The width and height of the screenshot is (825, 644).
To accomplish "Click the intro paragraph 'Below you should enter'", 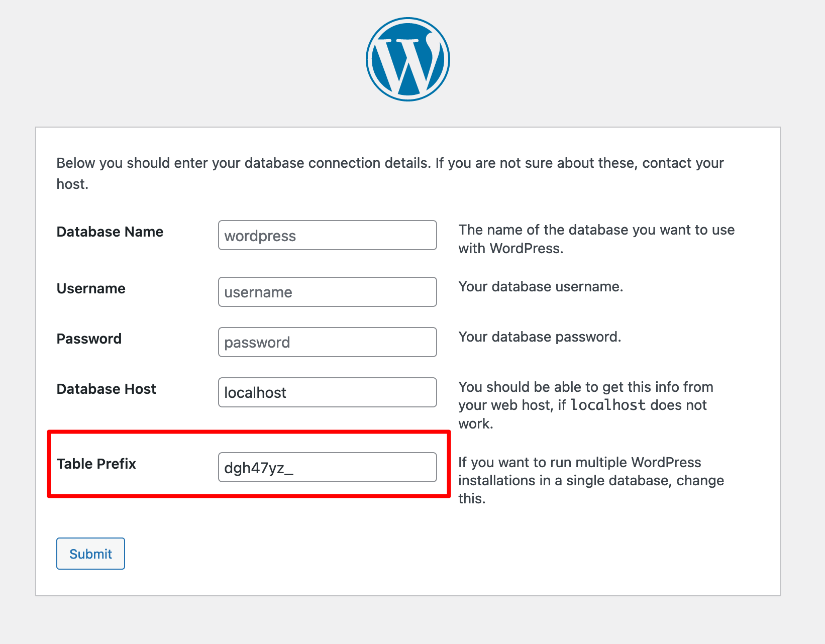I will click(x=390, y=173).
